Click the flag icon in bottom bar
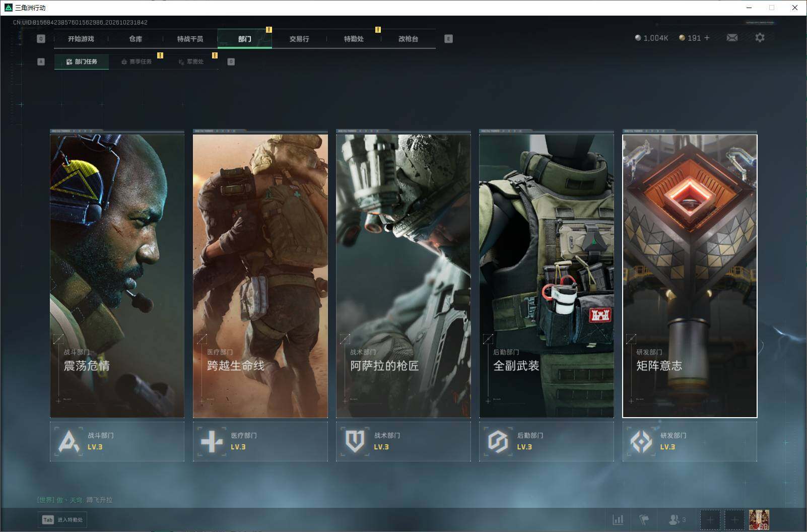807x532 pixels. click(644, 519)
